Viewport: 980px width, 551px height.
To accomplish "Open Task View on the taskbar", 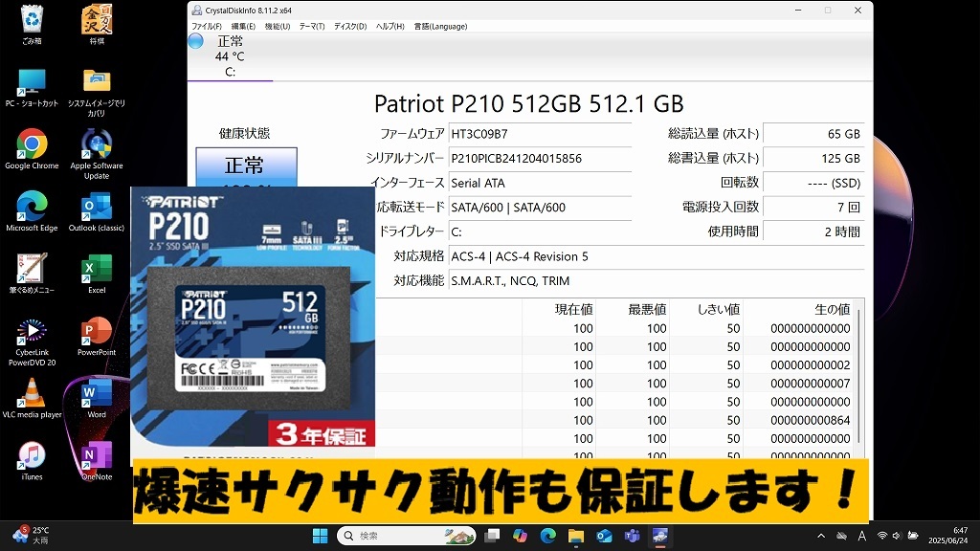I will click(x=493, y=536).
